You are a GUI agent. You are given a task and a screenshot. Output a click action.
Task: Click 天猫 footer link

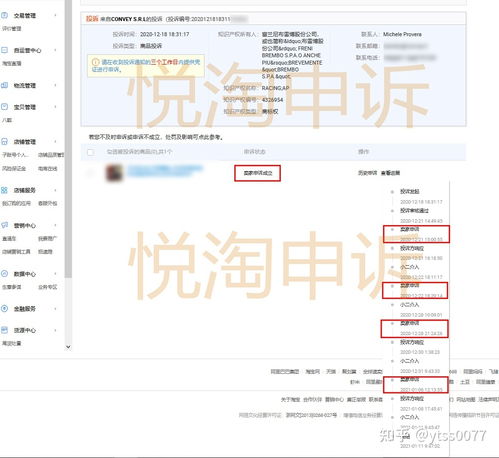pos(331,371)
